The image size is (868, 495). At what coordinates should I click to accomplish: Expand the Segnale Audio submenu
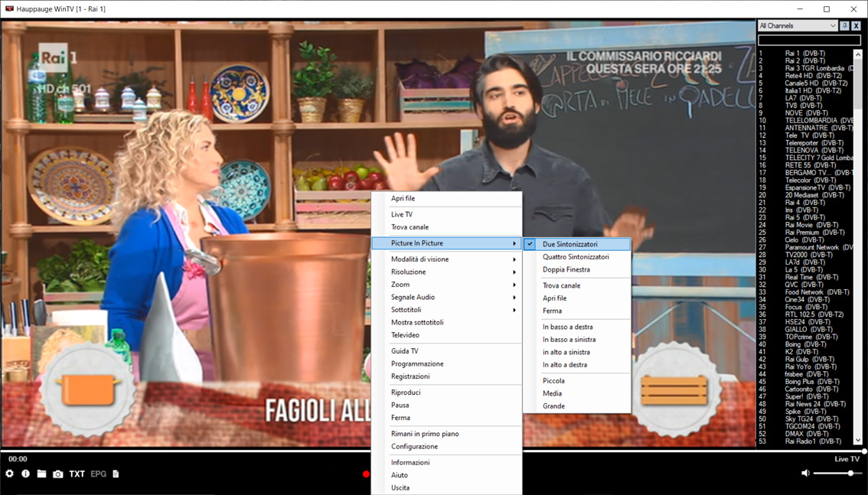(446, 297)
